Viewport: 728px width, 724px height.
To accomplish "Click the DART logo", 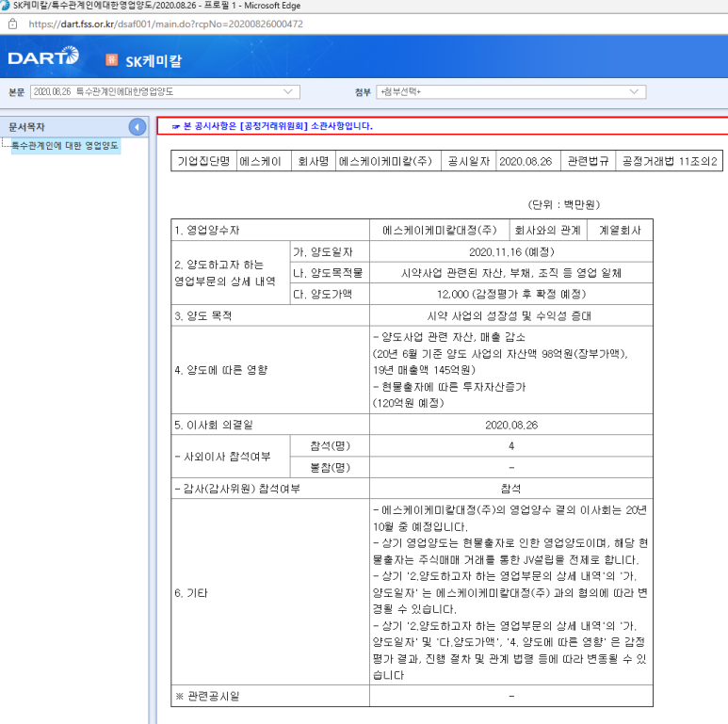I will [x=43, y=56].
